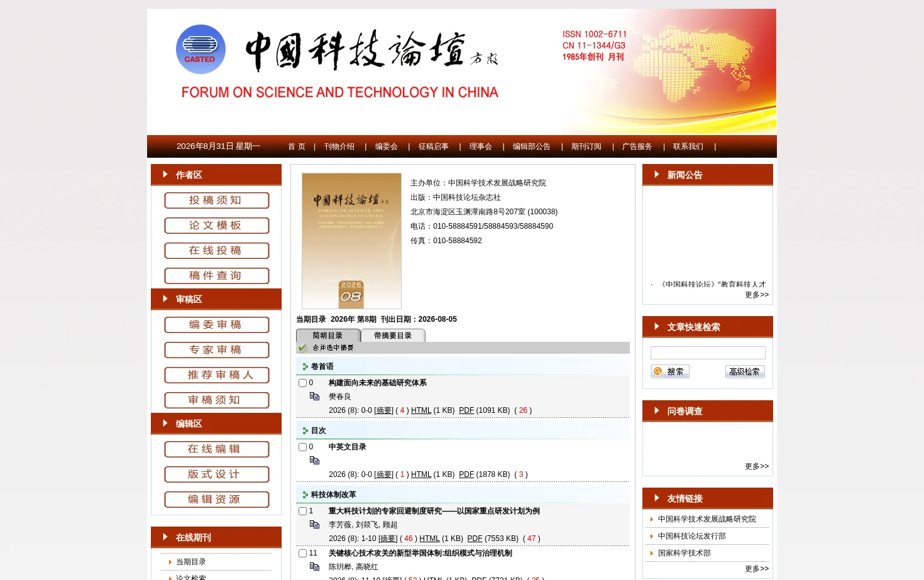Open the 期刊订阅 navigation item
This screenshot has height=580, width=924.
[586, 146]
